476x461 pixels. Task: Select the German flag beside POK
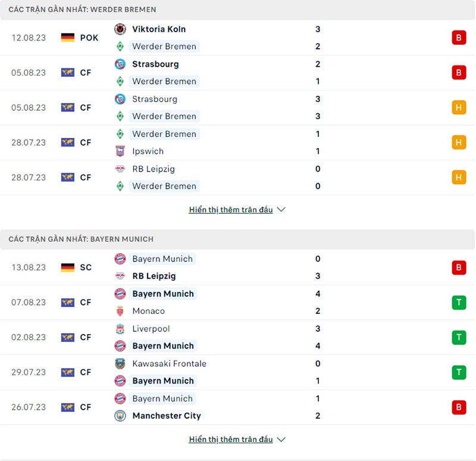click(x=67, y=38)
